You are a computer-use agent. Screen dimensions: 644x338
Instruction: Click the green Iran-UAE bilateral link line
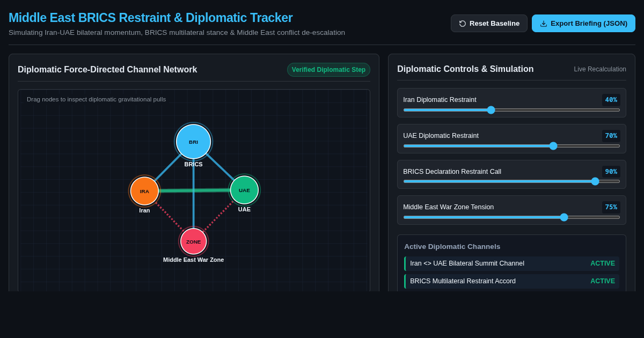point(194,190)
